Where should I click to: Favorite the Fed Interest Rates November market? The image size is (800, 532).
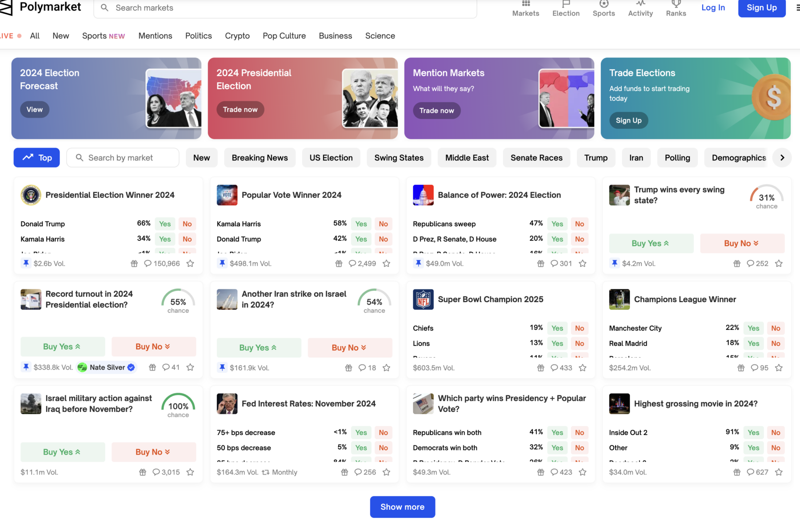(386, 472)
